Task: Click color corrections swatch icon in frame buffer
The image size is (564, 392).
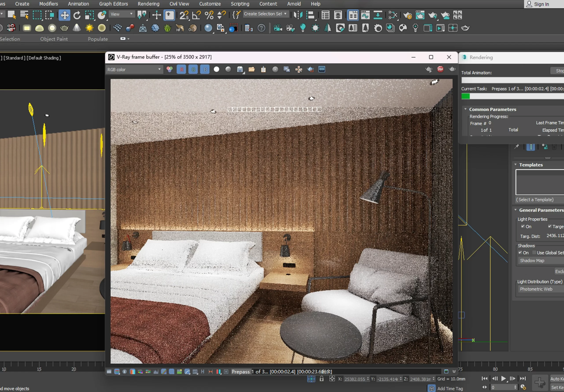Action: (169, 70)
